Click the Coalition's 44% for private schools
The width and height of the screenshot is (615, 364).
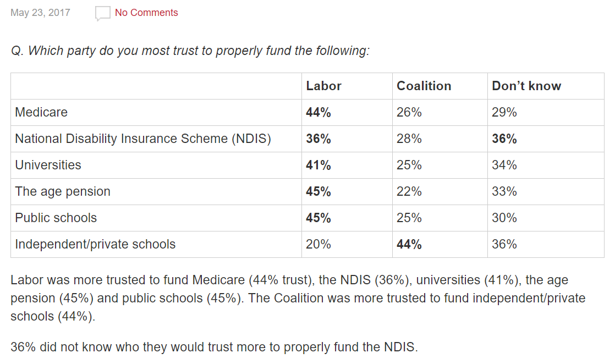click(x=409, y=245)
